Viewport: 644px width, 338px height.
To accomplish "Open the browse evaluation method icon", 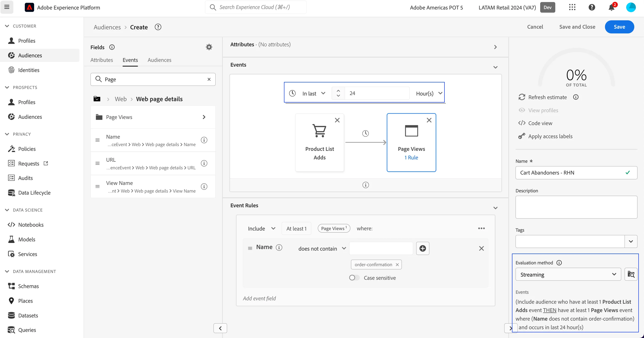I will [631, 274].
